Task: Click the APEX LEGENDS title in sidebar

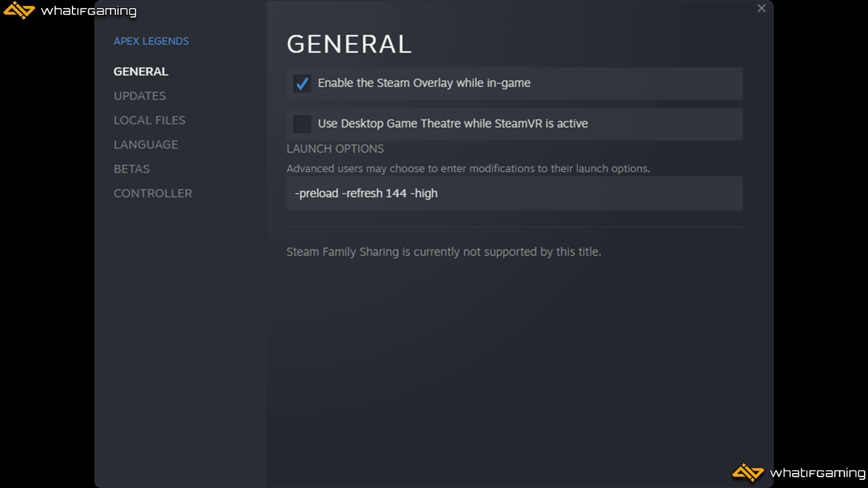Action: point(151,41)
